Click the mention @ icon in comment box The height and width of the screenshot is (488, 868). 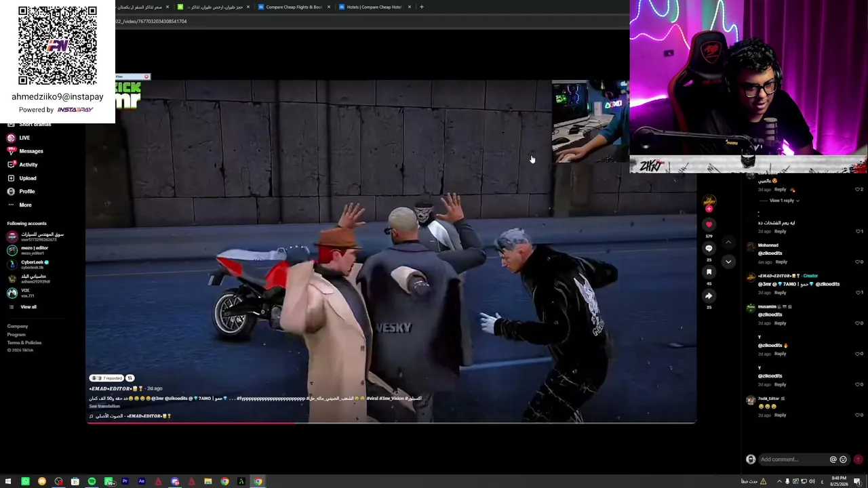click(x=833, y=460)
